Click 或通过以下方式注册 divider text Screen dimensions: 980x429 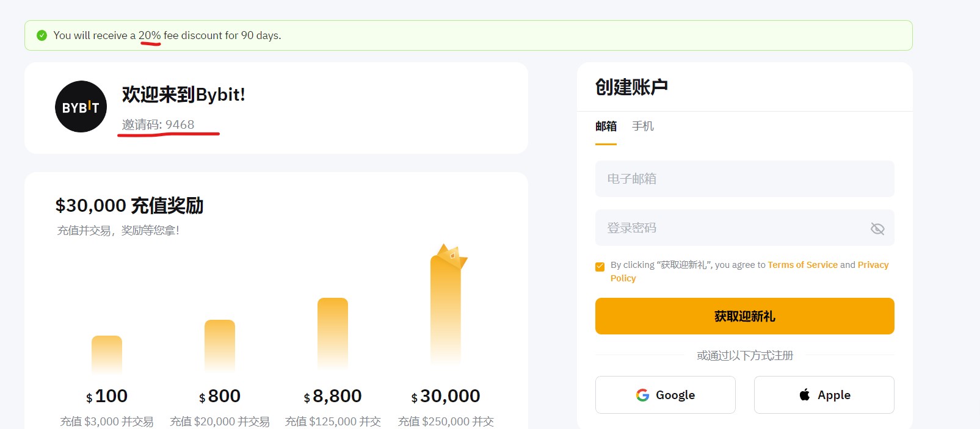(x=745, y=355)
